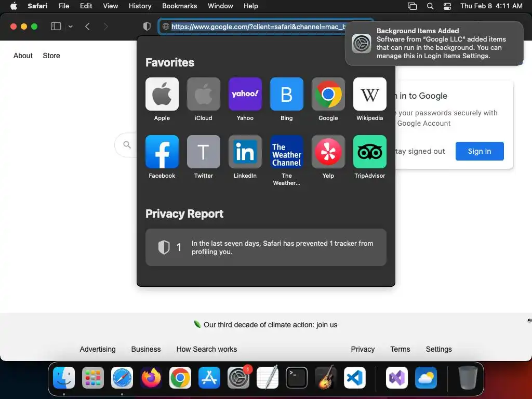Viewport: 532px width, 399px height.
Task: Open the About link on Google page
Action: (x=23, y=56)
